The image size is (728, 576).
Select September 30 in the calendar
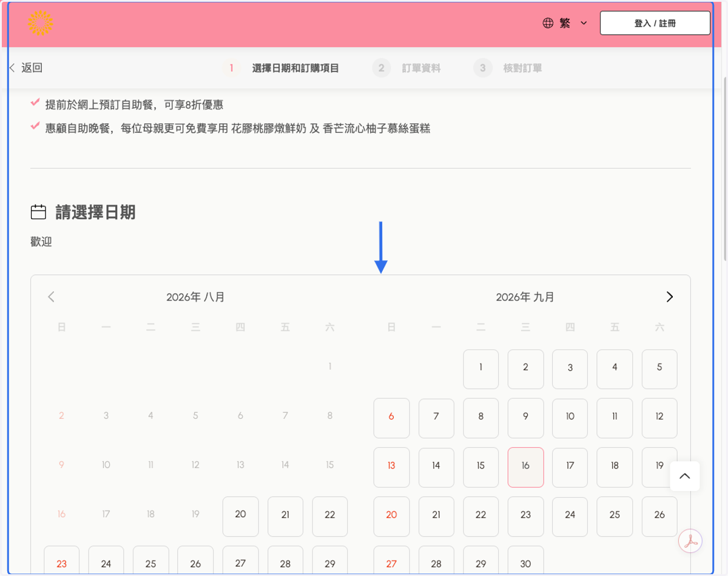526,561
